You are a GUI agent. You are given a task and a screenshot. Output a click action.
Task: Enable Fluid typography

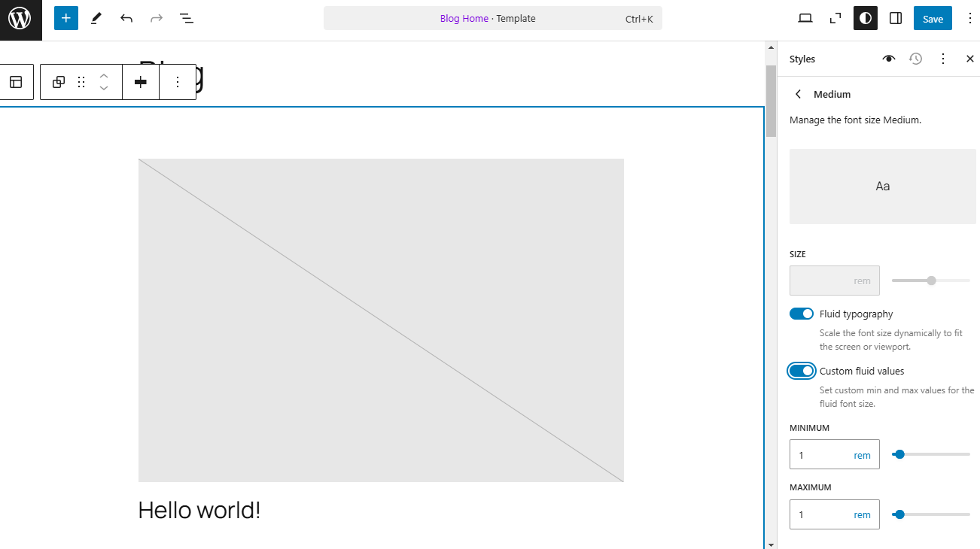[802, 314]
